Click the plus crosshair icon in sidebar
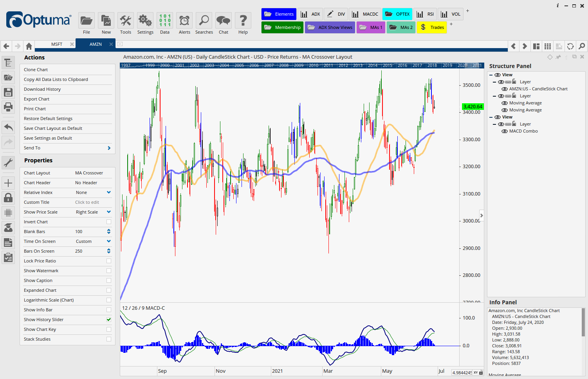The height and width of the screenshot is (379, 588). pos(8,183)
